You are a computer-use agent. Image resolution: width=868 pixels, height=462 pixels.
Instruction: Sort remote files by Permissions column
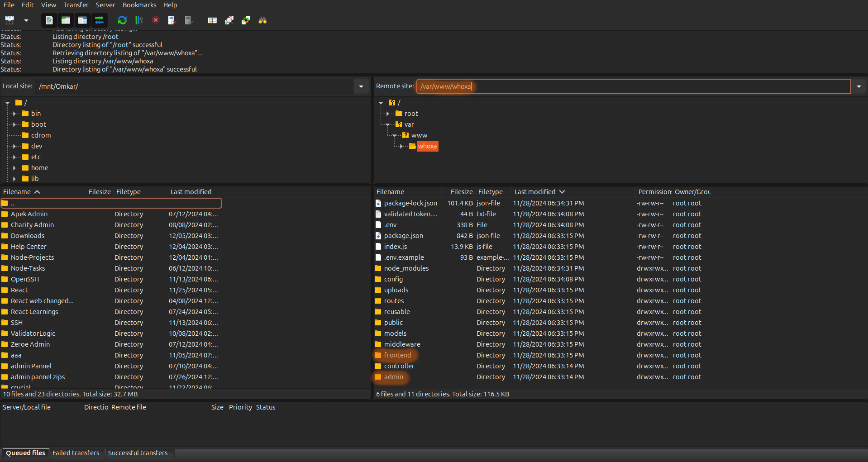pos(655,192)
